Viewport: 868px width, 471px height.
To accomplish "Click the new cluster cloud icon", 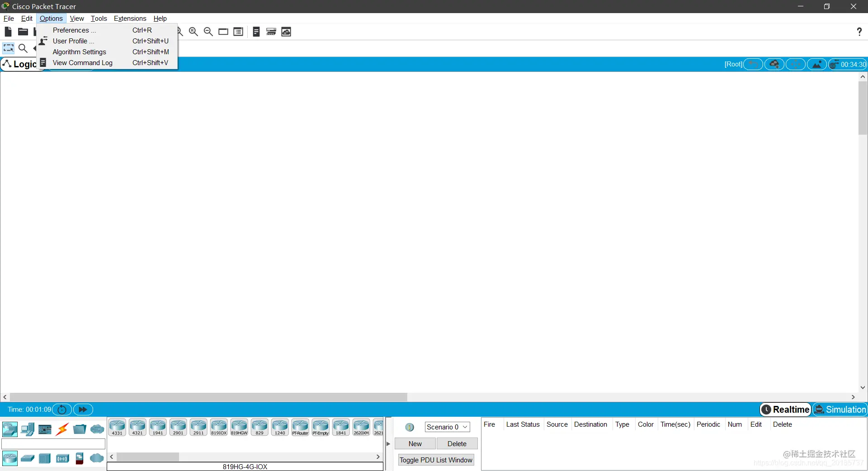I will pos(774,65).
